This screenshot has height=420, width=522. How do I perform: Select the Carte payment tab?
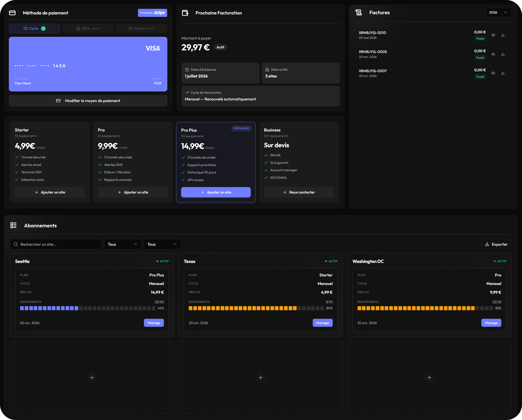34,29
